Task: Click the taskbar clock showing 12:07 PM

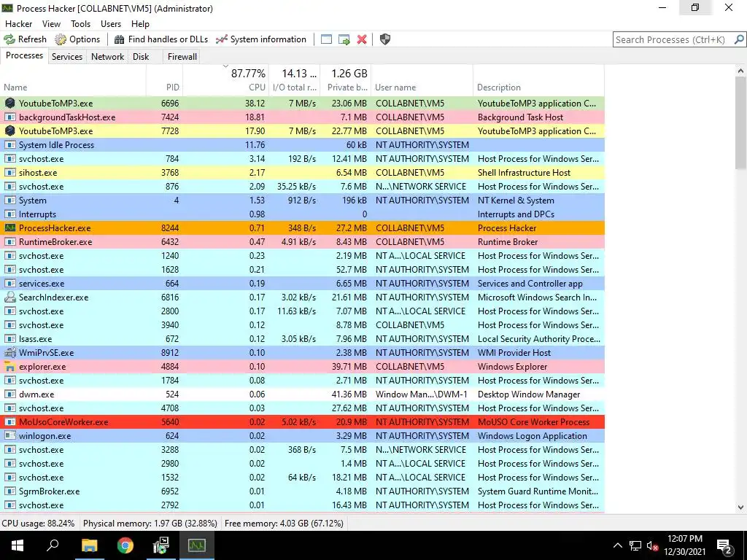Action: 684,545
